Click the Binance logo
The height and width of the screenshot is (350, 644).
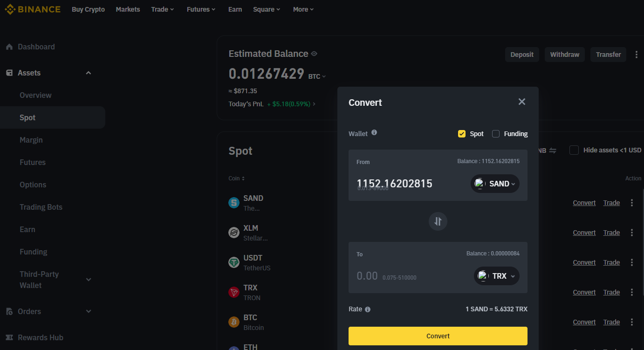(x=33, y=9)
